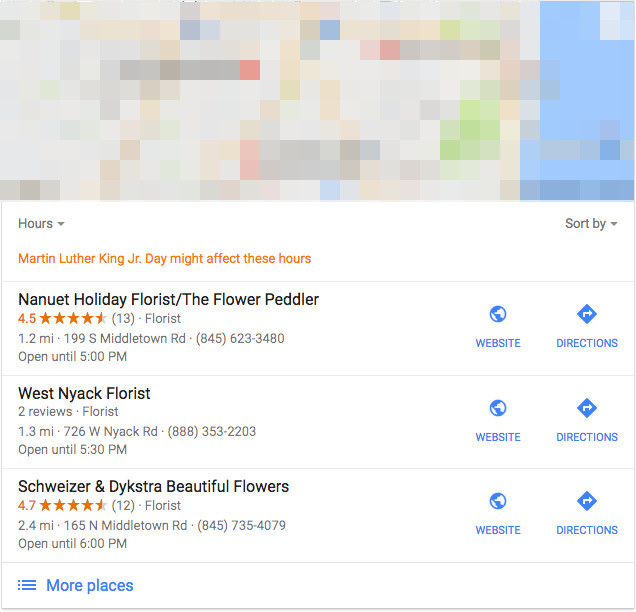The height and width of the screenshot is (612, 636).
Task: Click phone number (845) 623-3480
Action: tap(239, 338)
